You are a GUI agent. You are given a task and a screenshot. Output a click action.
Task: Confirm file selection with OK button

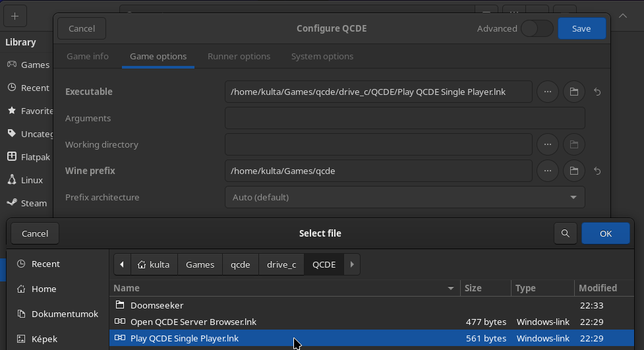[605, 233]
